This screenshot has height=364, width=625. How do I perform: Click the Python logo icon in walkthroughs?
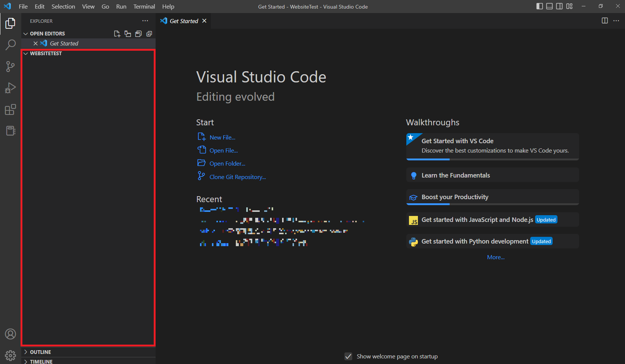[x=413, y=242]
